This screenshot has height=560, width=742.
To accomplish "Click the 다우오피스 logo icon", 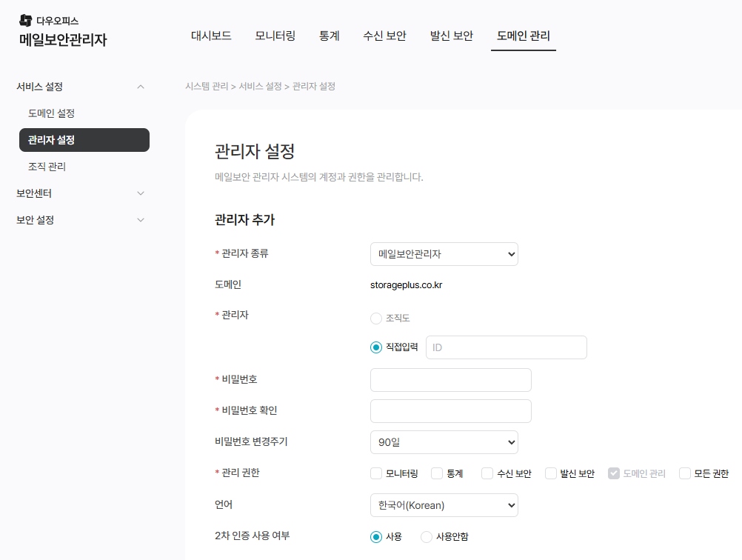I will [26, 20].
